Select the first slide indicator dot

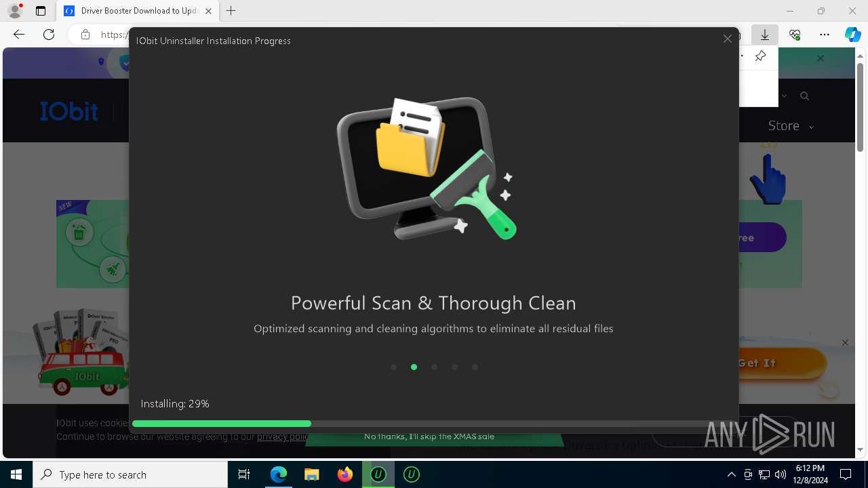point(393,367)
